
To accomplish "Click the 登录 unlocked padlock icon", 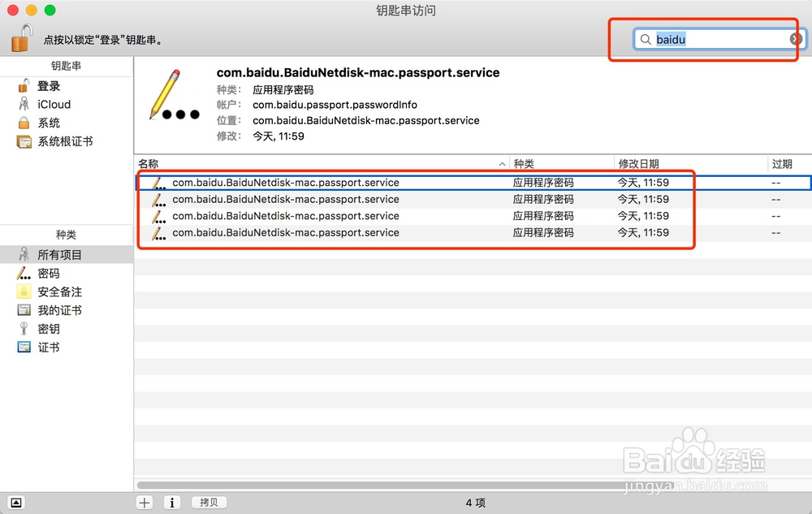I will pyautogui.click(x=24, y=85).
